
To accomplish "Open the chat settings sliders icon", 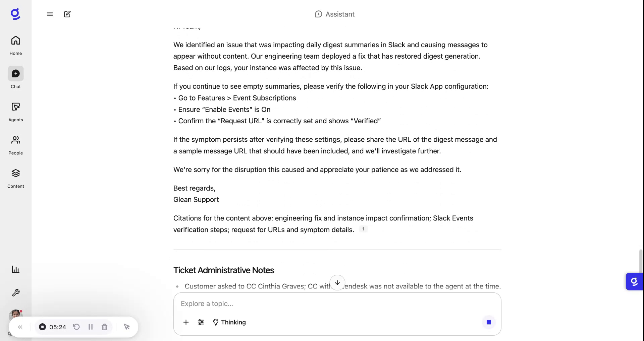I will click(201, 322).
